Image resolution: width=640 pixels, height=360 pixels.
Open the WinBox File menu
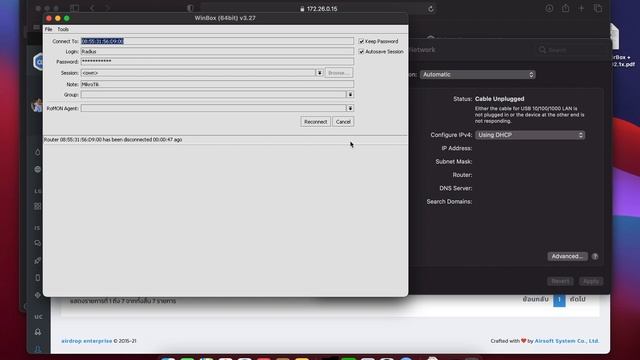point(49,29)
